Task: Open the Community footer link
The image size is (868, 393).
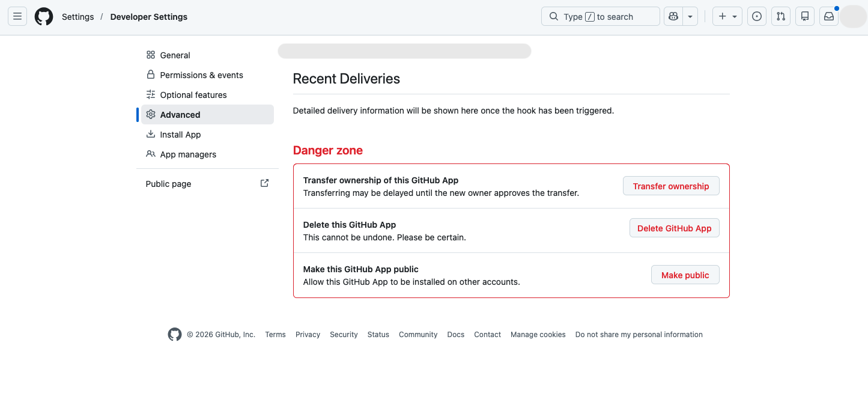Action: point(418,335)
